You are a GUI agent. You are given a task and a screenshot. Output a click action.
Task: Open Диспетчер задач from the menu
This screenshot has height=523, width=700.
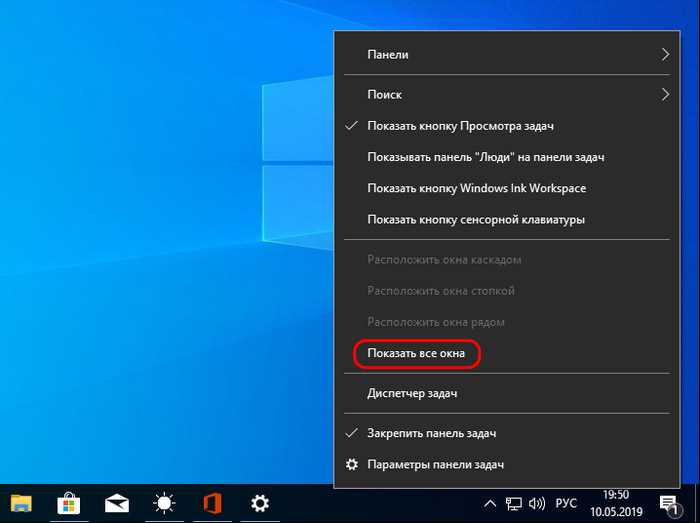click(x=507, y=394)
